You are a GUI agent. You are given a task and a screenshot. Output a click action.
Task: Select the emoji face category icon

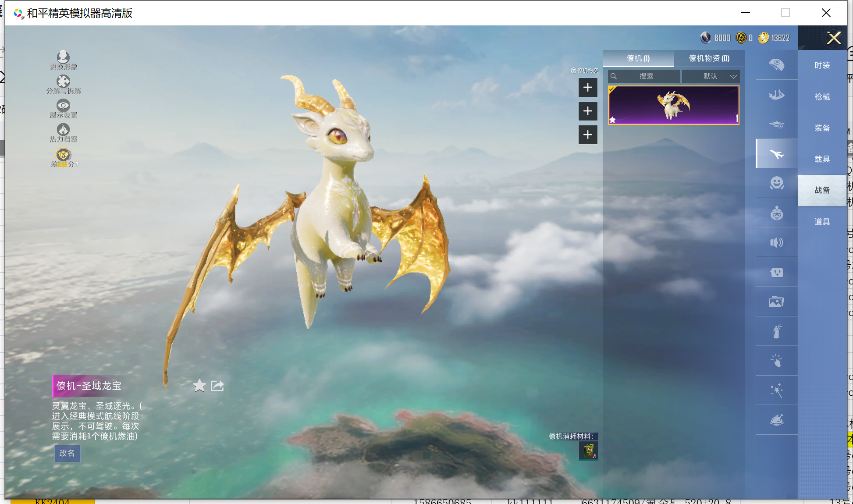point(776,183)
